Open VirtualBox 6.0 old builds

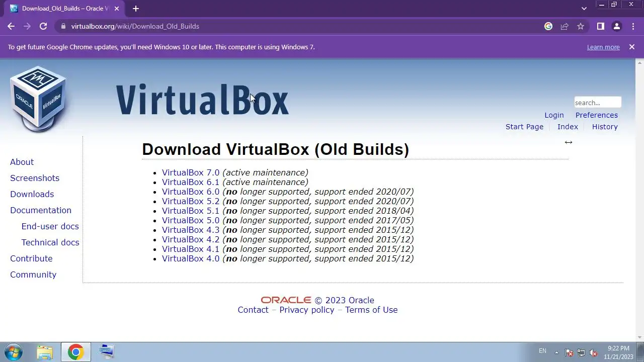click(191, 192)
